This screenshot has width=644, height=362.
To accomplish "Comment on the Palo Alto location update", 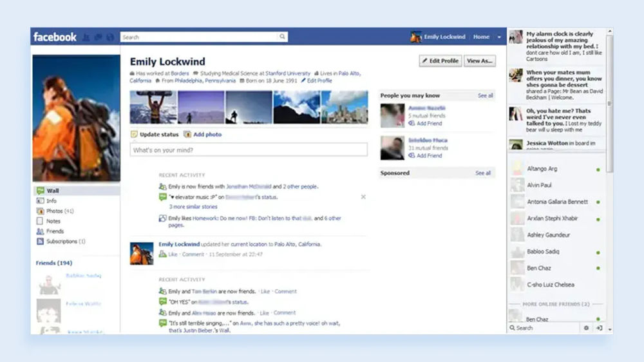I will 193,254.
